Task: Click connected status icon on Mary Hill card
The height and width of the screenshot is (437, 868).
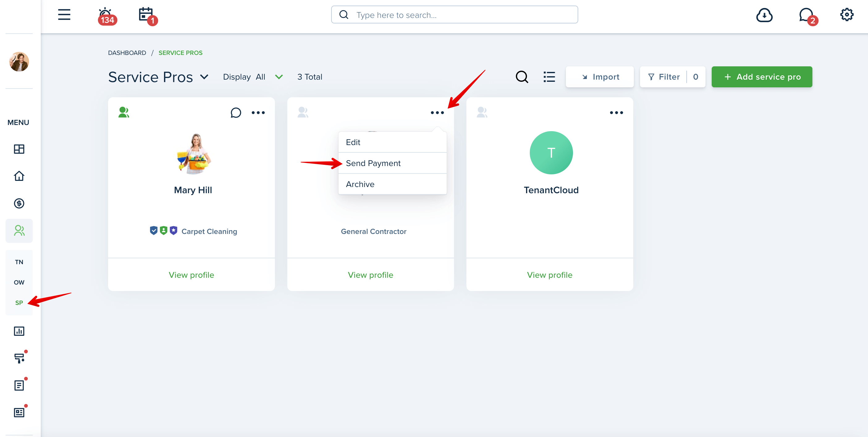Action: click(x=124, y=112)
